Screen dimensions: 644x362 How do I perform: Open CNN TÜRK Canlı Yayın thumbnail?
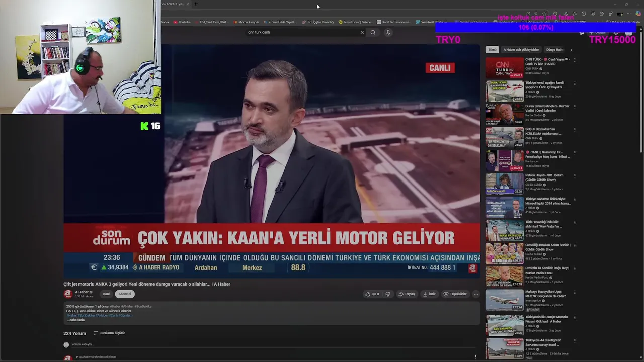point(504,68)
